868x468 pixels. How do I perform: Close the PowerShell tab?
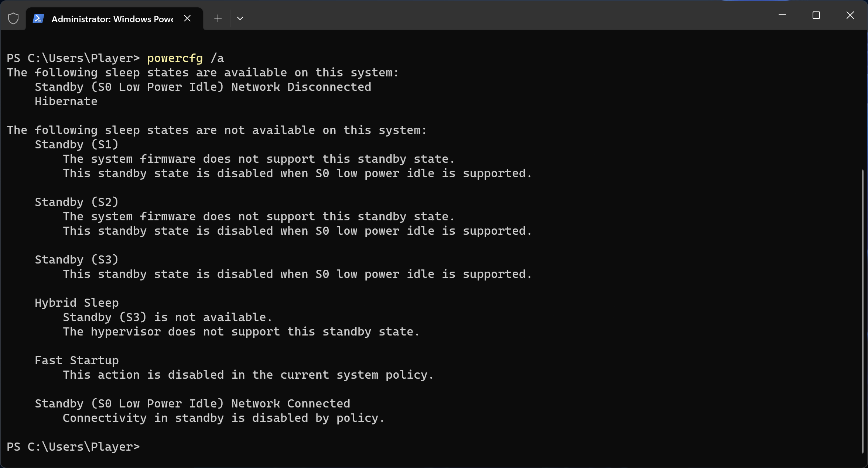pos(187,18)
